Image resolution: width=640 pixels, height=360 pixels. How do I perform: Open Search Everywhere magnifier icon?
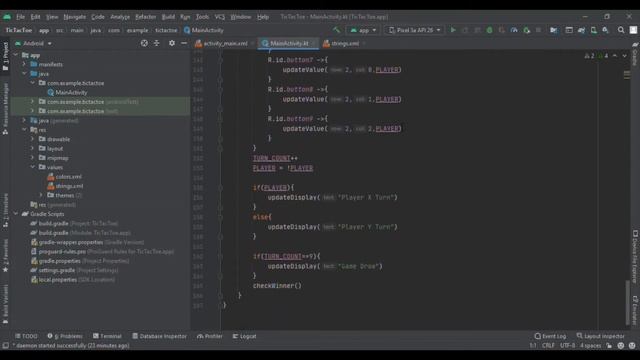[621, 30]
